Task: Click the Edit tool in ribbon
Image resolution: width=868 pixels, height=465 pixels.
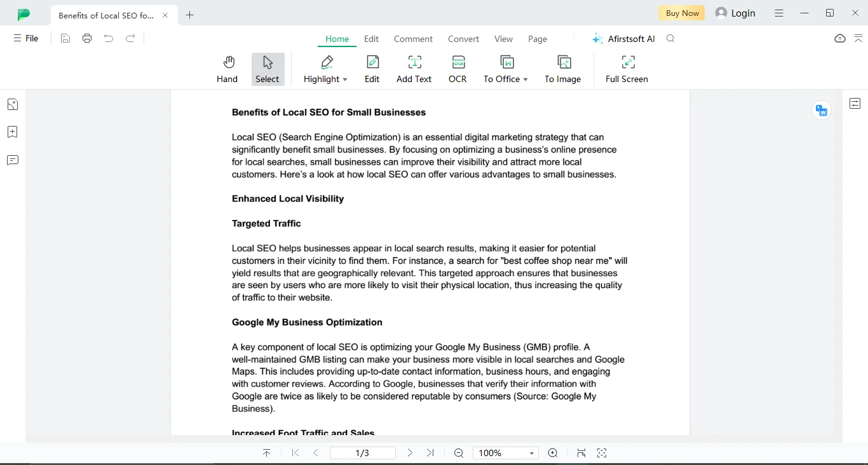Action: pos(372,69)
